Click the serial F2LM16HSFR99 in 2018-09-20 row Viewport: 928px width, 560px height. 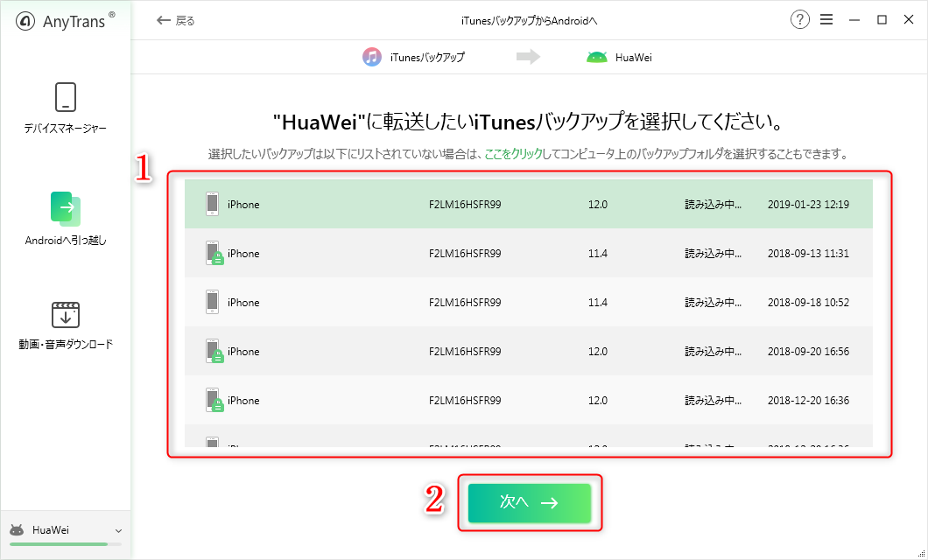coord(465,352)
